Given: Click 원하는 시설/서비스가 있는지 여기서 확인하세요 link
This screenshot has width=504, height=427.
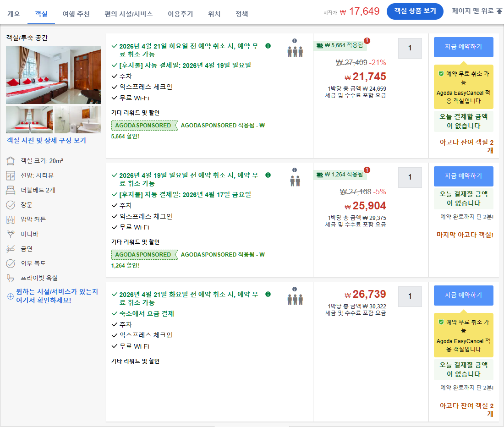Looking at the screenshot, I should (57, 296).
